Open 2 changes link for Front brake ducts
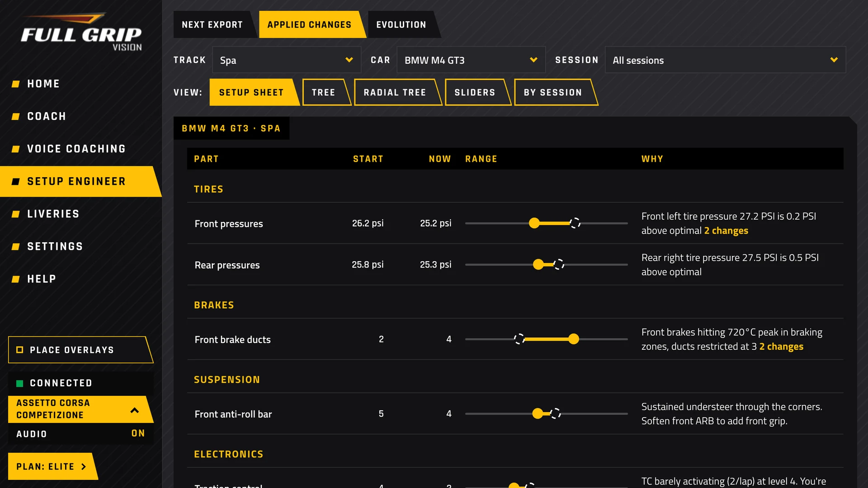 tap(781, 347)
